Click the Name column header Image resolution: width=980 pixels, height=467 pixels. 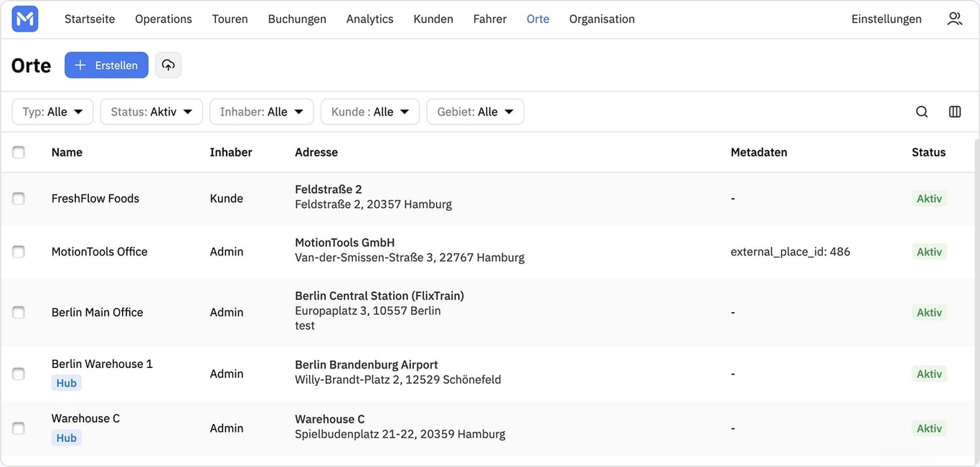click(67, 152)
